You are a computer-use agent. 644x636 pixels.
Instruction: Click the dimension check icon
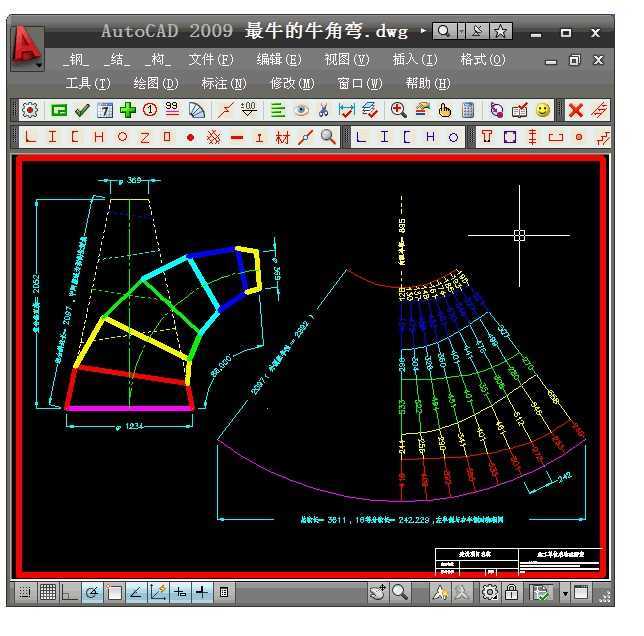[346, 110]
